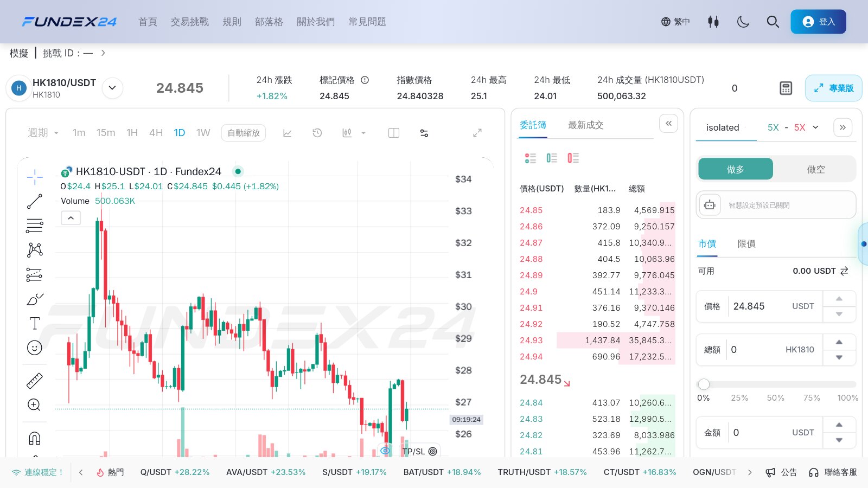Show order book sell-side only
This screenshot has height=488, width=868.
tap(573, 158)
